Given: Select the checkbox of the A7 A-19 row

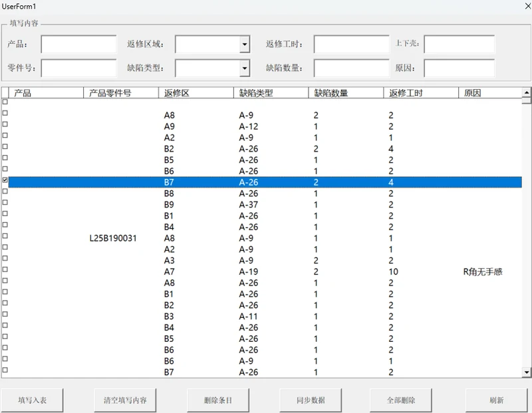Looking at the screenshot, I should point(5,269).
